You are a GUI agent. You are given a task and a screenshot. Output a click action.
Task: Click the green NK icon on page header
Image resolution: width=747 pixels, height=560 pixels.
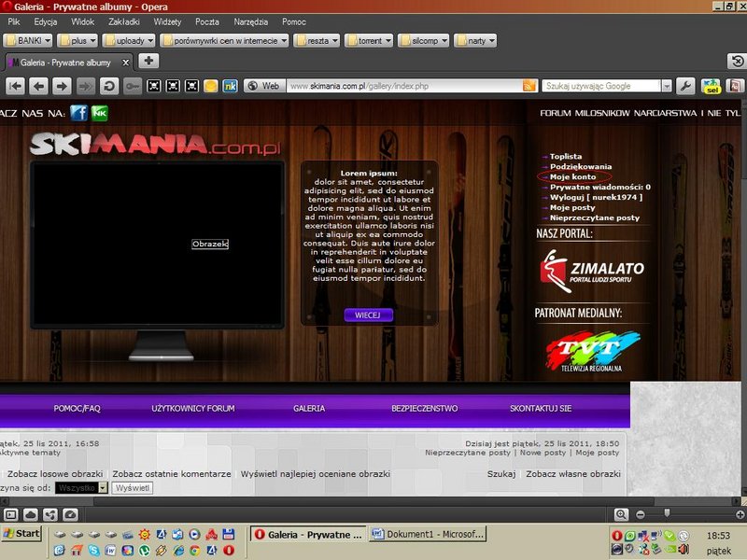(x=100, y=113)
